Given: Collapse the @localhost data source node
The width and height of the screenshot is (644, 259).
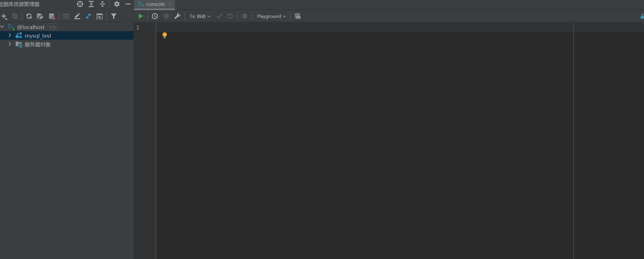Looking at the screenshot, I should [x=2, y=27].
